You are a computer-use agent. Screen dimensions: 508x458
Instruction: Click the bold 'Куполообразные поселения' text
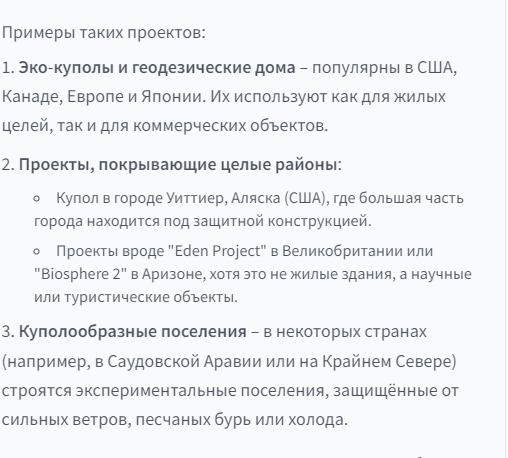pos(133,332)
